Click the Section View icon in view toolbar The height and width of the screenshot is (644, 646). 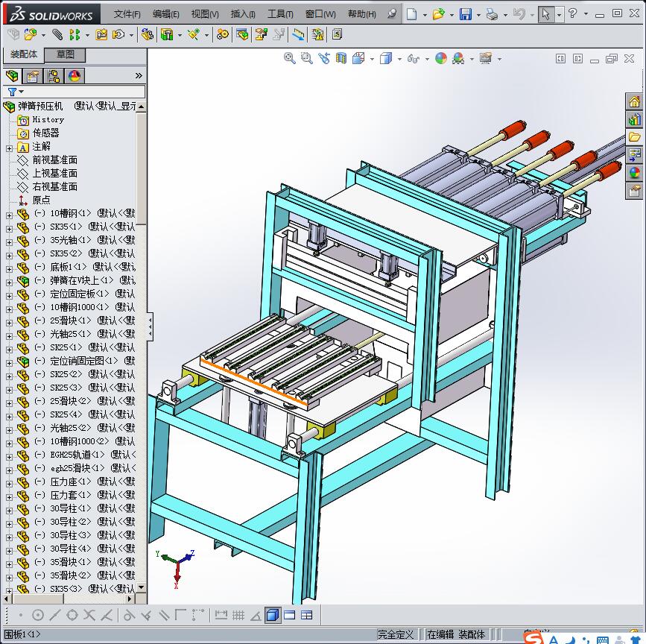341,58
